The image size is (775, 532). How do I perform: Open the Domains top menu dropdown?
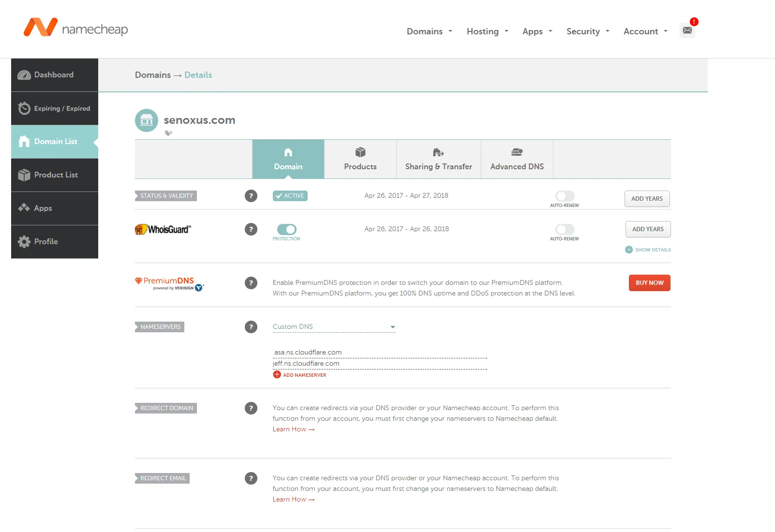(430, 31)
